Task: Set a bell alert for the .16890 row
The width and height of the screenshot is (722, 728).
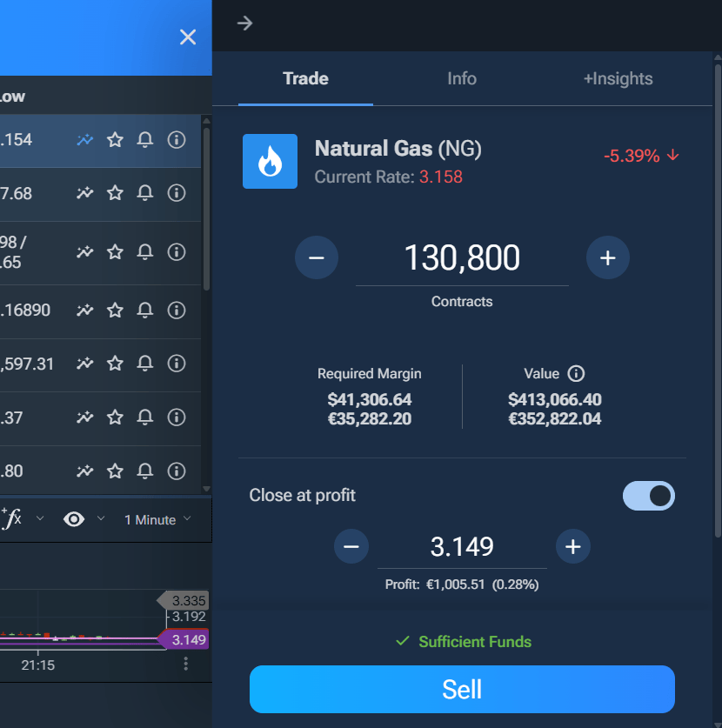Action: 145,310
